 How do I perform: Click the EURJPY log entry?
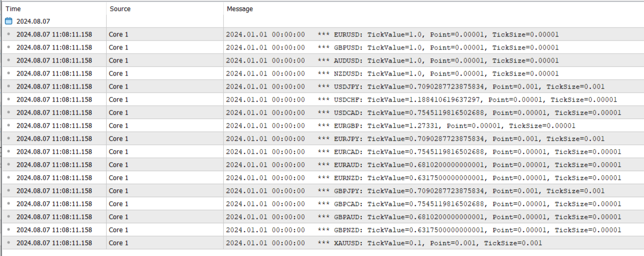point(323,139)
